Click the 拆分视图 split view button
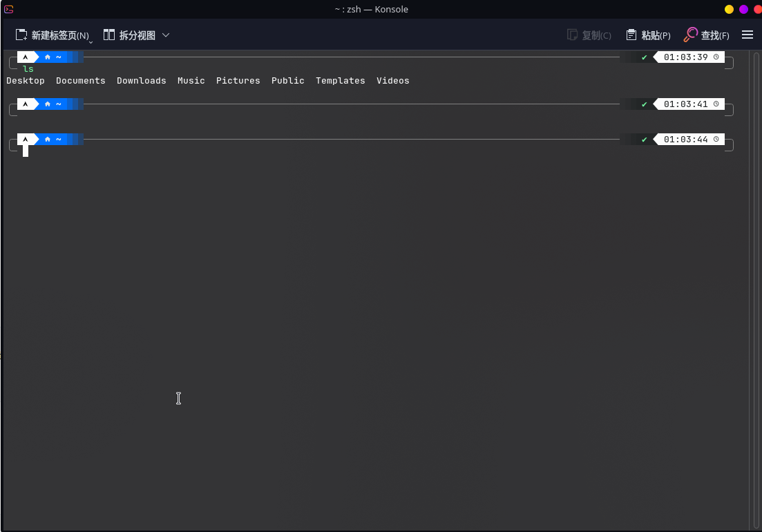Viewport: 762px width, 532px height. pos(129,35)
